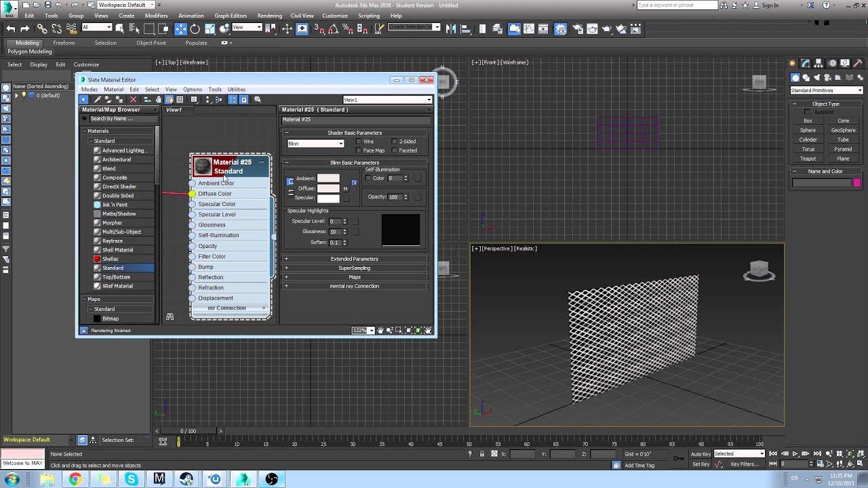Click red Delete Selected in Slate editor

[x=133, y=100]
